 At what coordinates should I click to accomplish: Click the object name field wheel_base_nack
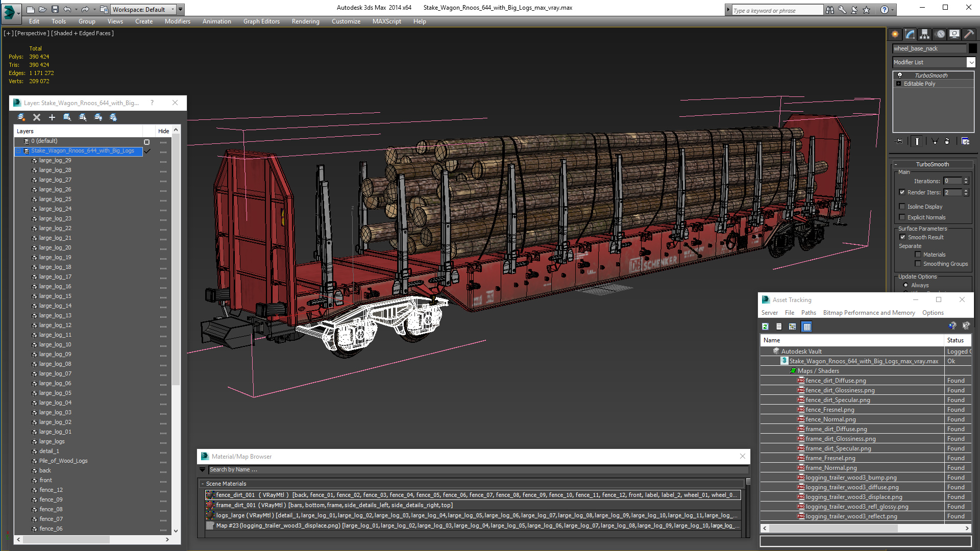[929, 48]
